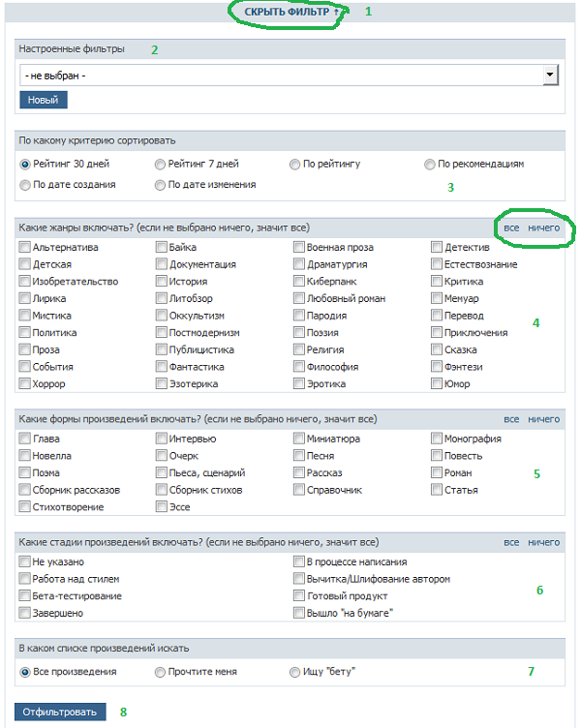Click the '- не выбран -' combo box

tap(289, 76)
